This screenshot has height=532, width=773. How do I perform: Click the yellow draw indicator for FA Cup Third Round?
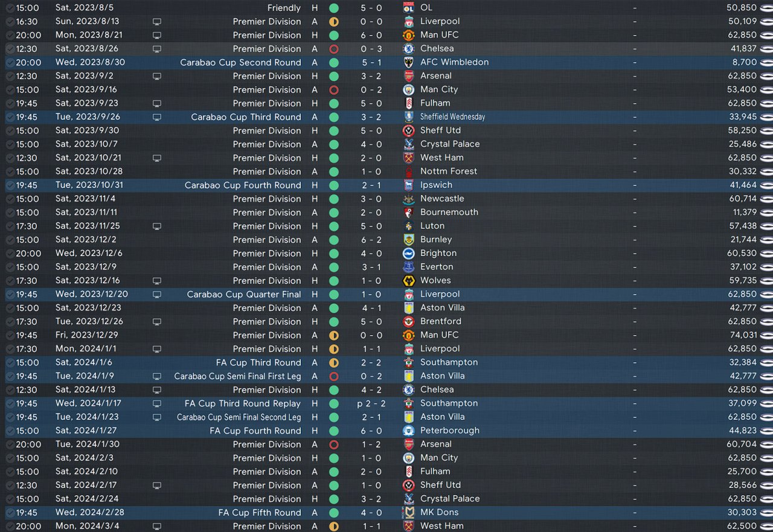coord(334,363)
